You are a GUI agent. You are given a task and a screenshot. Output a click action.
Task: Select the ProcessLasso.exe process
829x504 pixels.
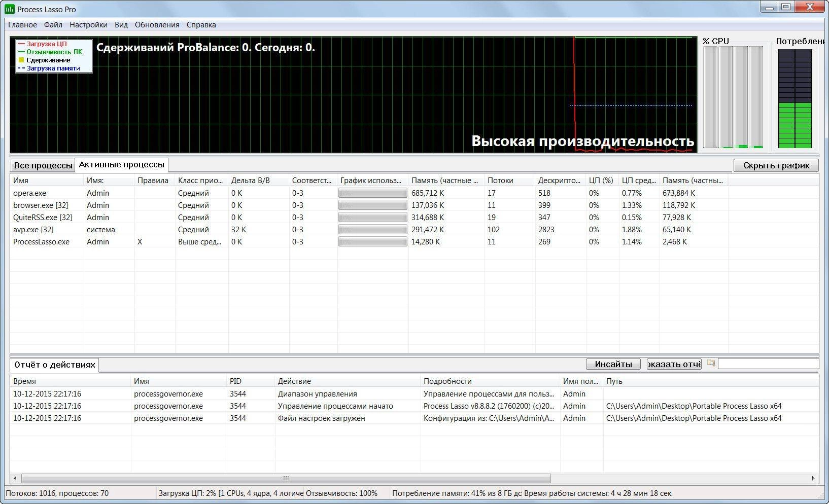[369, 241]
